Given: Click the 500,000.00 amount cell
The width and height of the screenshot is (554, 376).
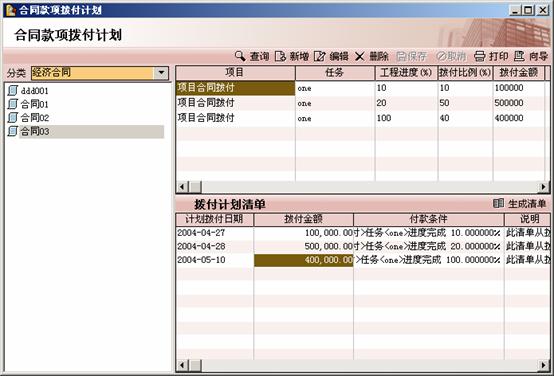Looking at the screenshot, I should 303,246.
